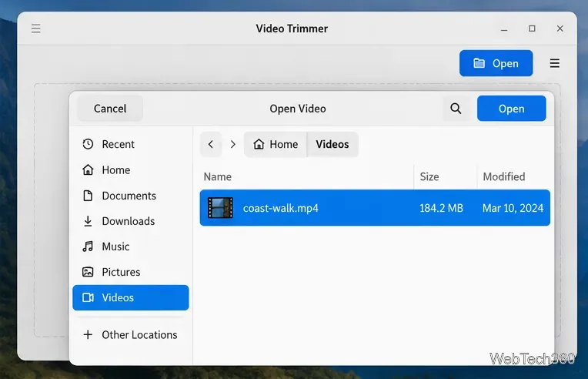Close the Video Trimmer window

coord(560,29)
